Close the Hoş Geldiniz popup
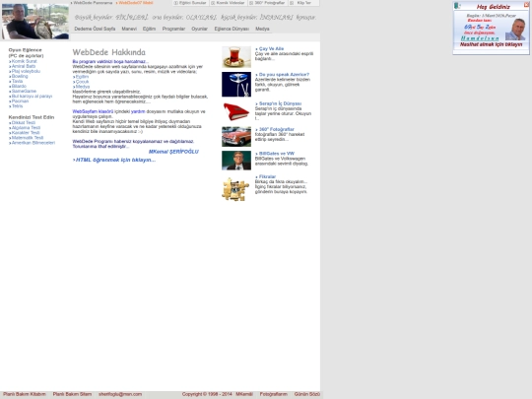Screen dimensions: 532x399 pyautogui.click(x=526, y=4)
